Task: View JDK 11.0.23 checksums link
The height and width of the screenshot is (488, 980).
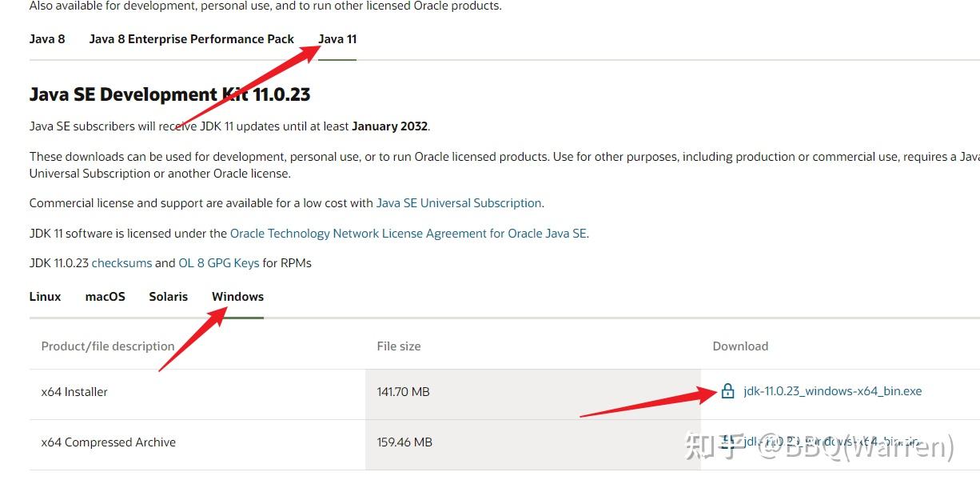Action: click(x=122, y=262)
